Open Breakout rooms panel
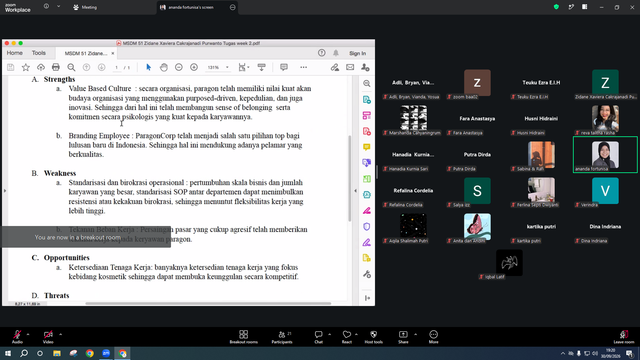This screenshot has width=640, height=360. click(x=243, y=337)
